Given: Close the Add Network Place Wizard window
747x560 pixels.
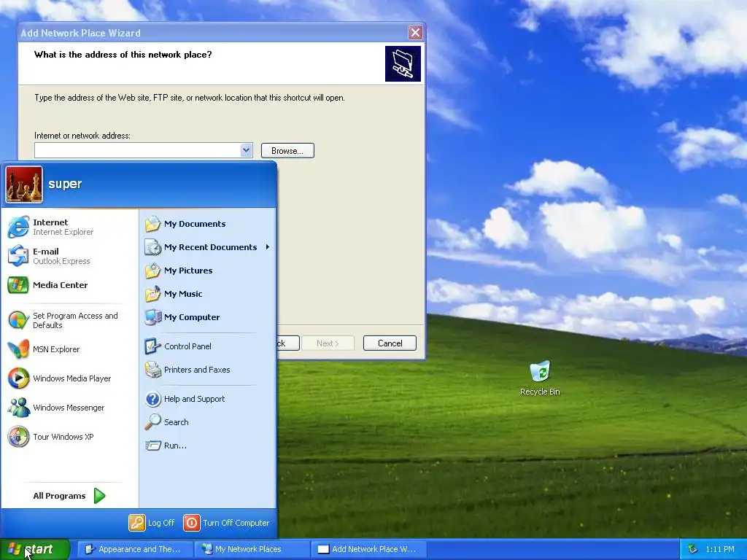Looking at the screenshot, I should click(415, 32).
